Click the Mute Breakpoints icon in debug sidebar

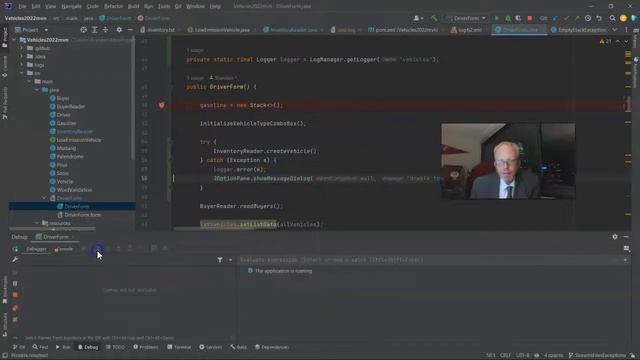click(x=15, y=320)
